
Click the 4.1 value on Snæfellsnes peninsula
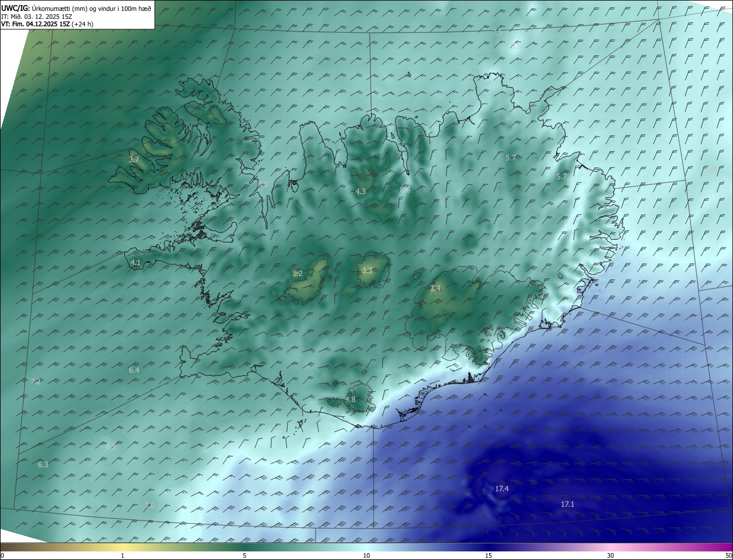136,262
